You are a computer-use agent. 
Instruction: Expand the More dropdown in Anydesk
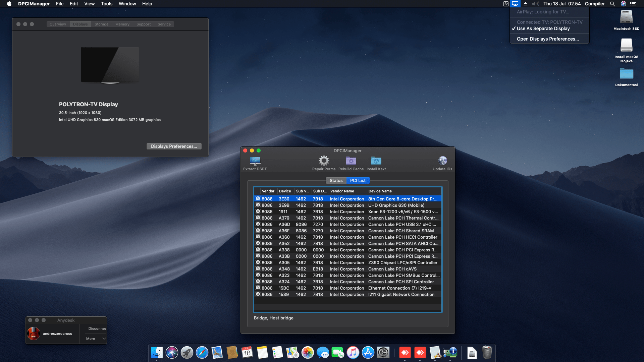(96, 339)
